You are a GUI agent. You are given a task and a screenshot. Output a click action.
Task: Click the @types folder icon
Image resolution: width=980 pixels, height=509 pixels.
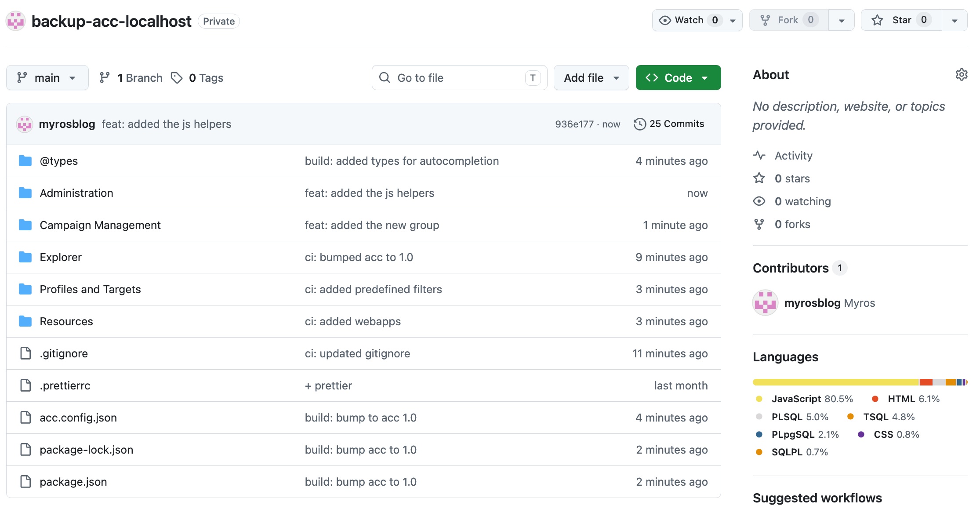click(25, 161)
